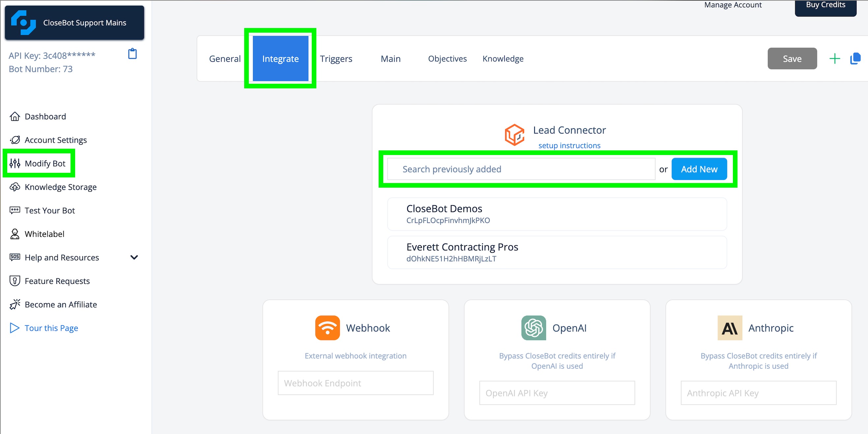Open the General tab
This screenshot has width=868, height=434.
click(225, 59)
